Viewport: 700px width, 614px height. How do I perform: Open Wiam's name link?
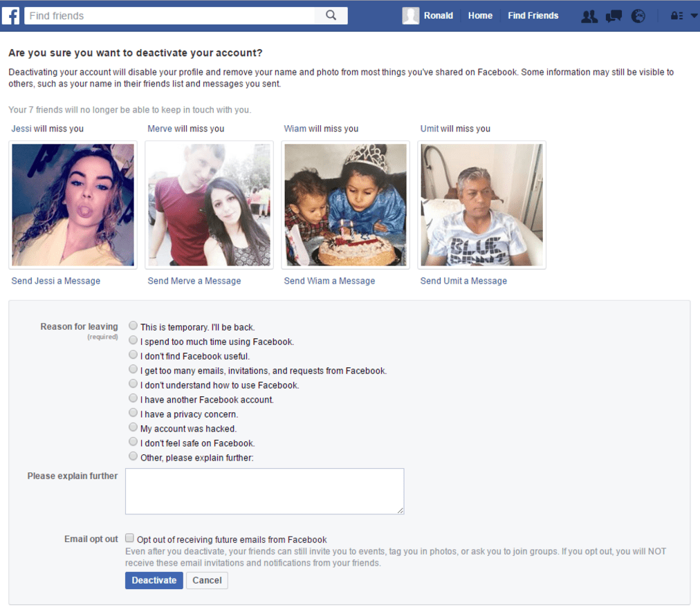click(295, 129)
